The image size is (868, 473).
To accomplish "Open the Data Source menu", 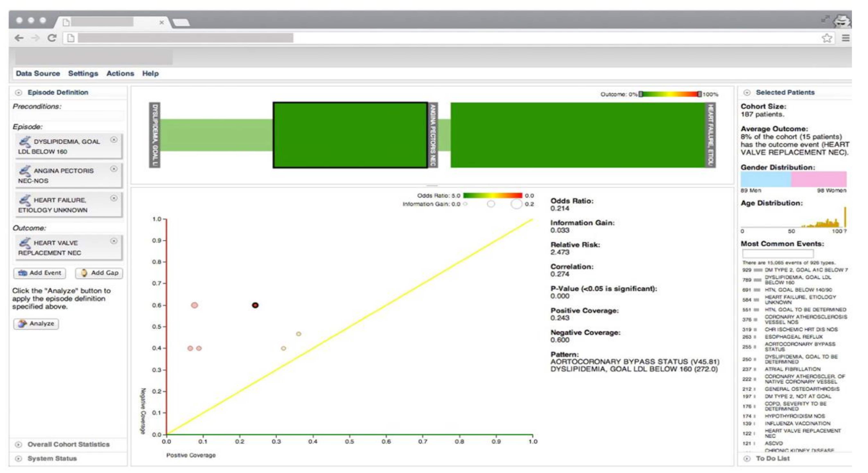I will click(x=38, y=73).
